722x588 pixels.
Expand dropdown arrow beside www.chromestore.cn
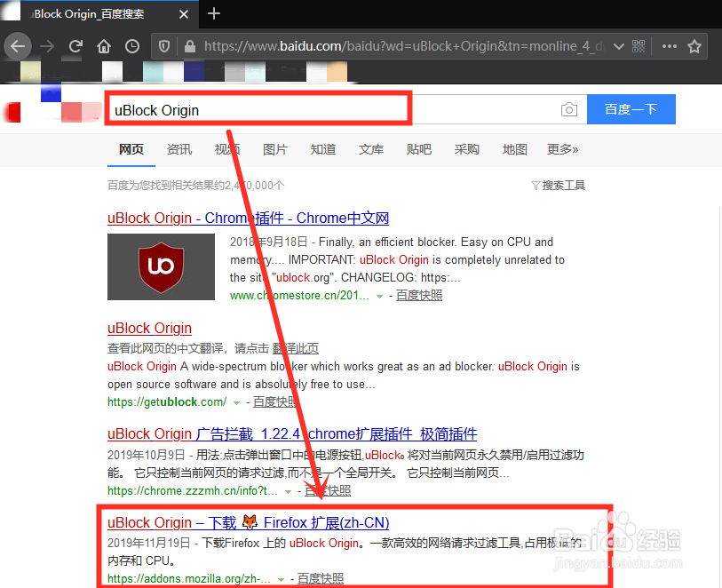pos(380,296)
